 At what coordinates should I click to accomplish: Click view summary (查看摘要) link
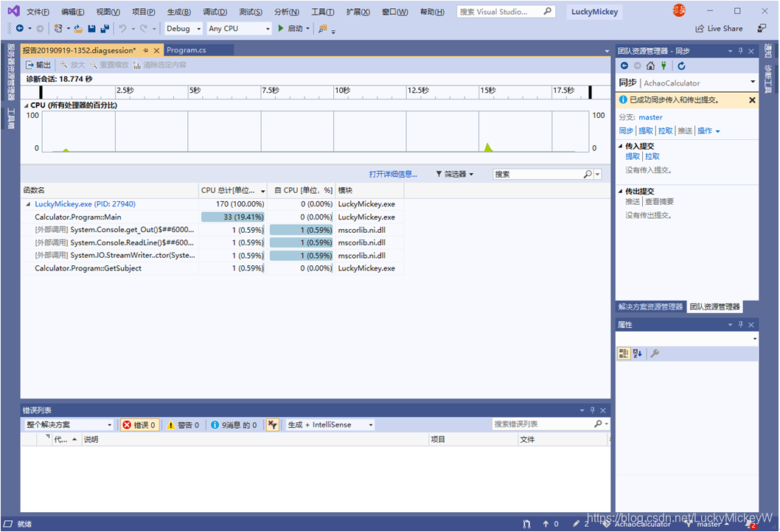click(x=659, y=201)
